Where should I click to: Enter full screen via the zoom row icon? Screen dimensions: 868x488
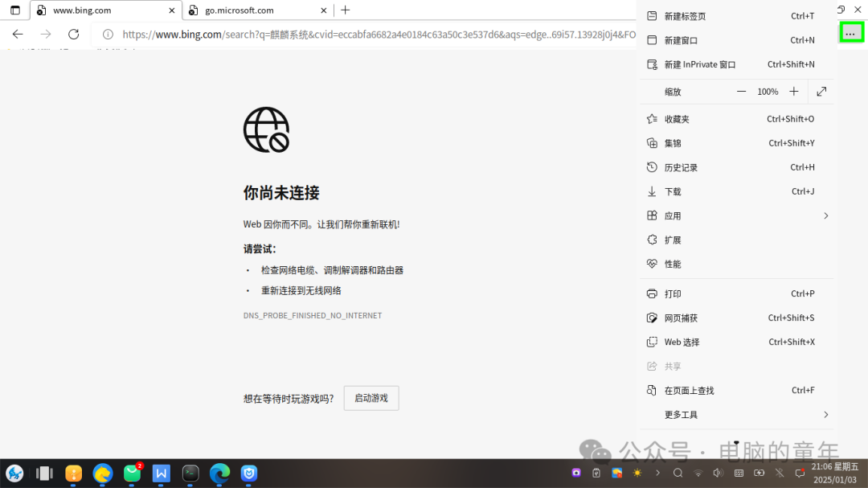coord(821,91)
